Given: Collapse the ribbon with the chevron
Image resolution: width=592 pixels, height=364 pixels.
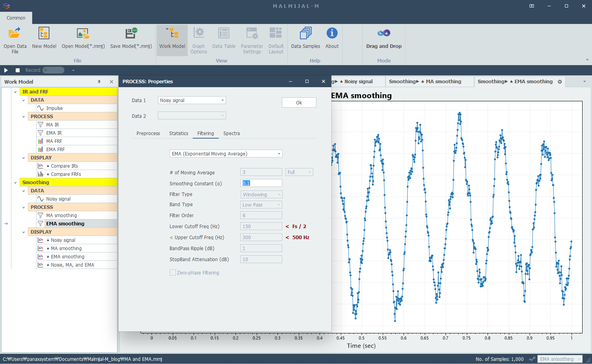Looking at the screenshot, I should (587, 60).
